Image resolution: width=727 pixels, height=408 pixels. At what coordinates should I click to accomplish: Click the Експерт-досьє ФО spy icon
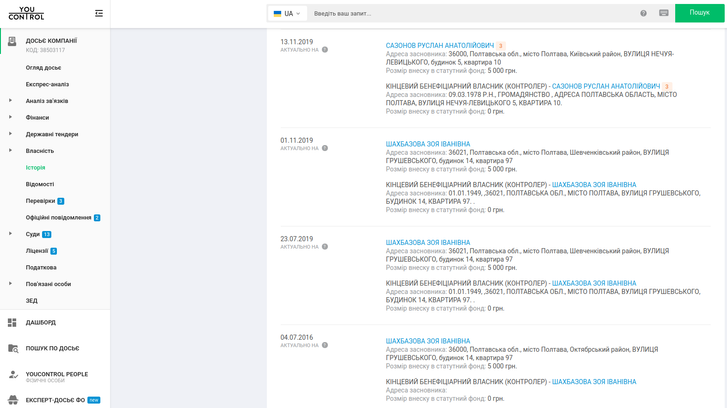(x=13, y=400)
